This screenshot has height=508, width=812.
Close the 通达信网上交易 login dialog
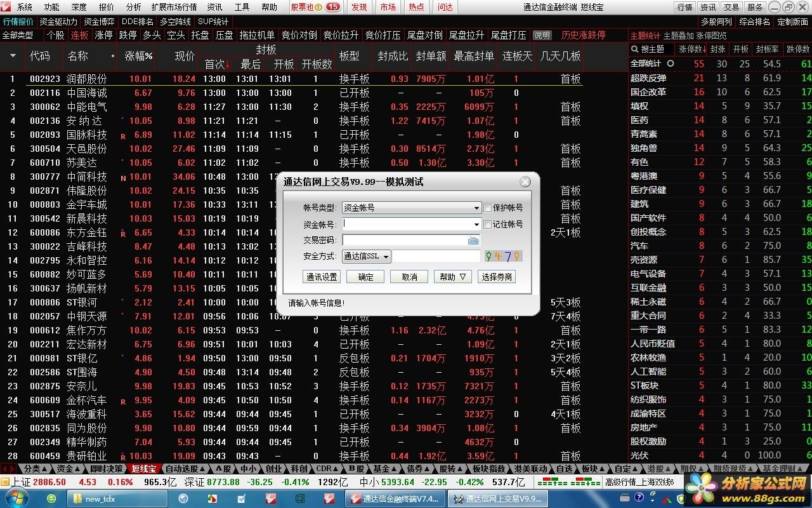point(525,182)
